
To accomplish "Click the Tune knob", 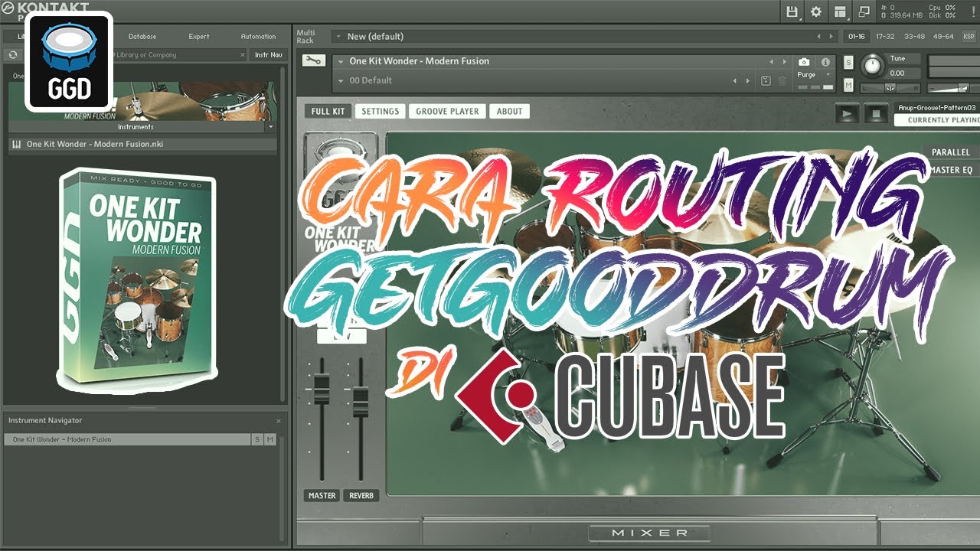I will [x=872, y=66].
